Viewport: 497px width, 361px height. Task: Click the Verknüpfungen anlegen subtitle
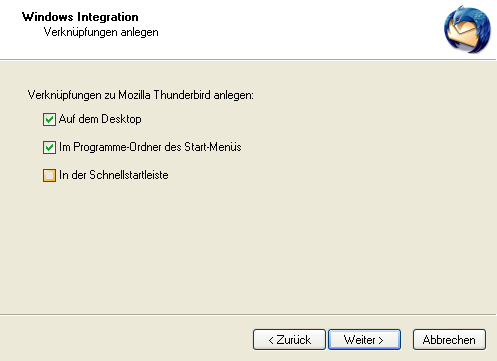click(101, 32)
